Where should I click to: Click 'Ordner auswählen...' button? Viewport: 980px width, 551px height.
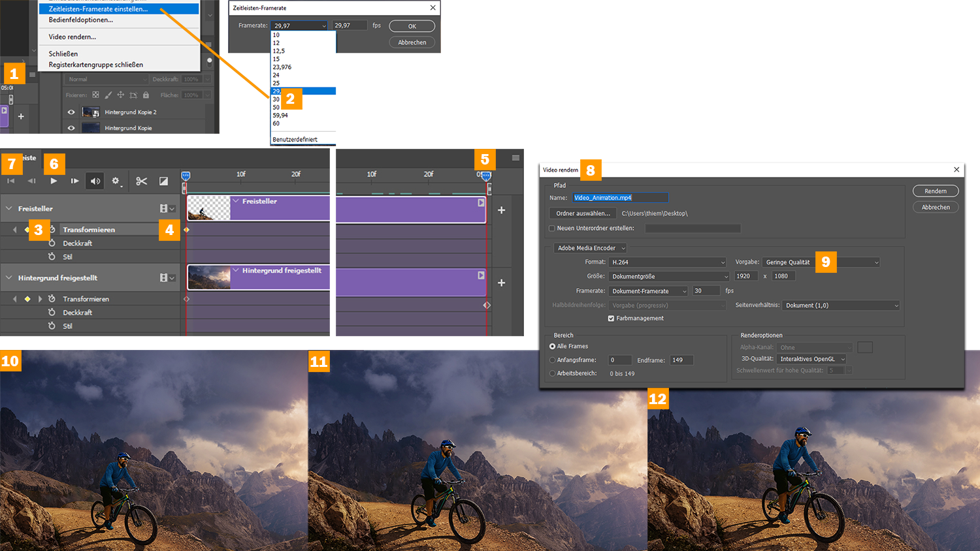[583, 213]
